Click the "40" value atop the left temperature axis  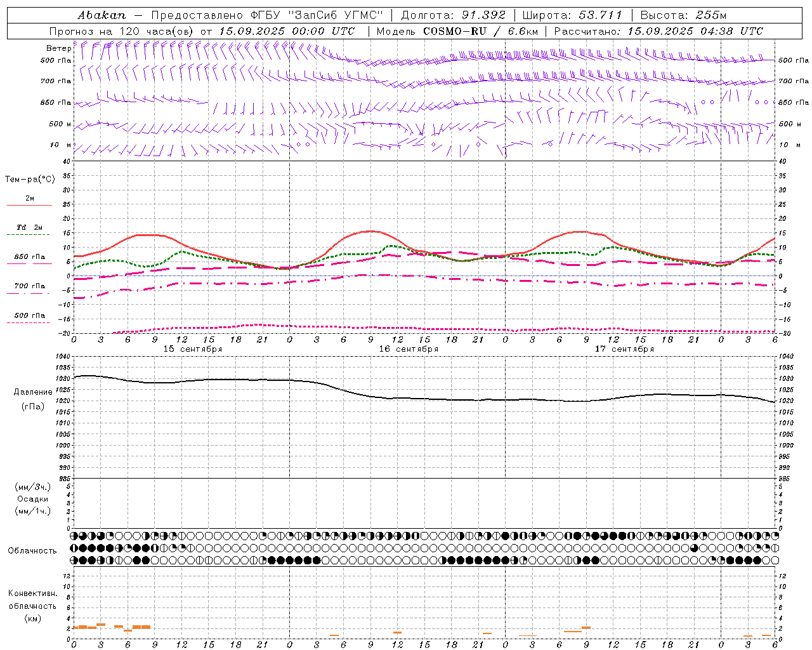67,162
